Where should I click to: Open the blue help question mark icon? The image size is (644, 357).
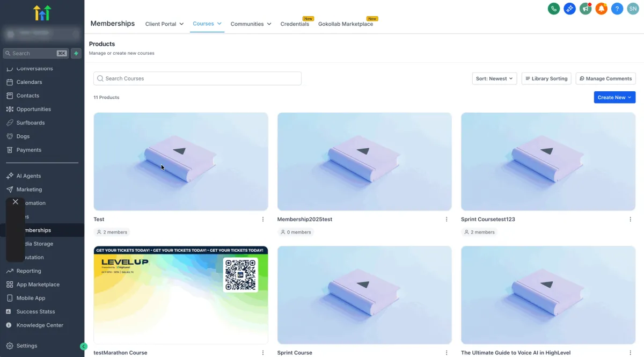(x=617, y=9)
